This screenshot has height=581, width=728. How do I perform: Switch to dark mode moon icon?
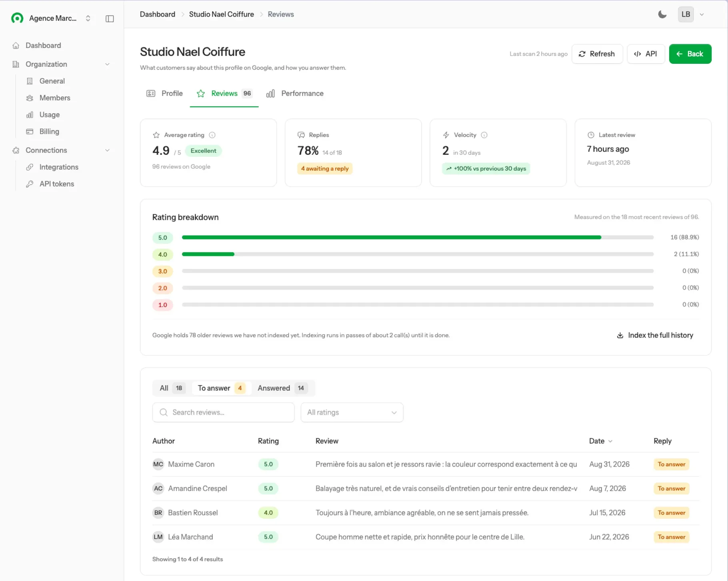[x=662, y=14]
